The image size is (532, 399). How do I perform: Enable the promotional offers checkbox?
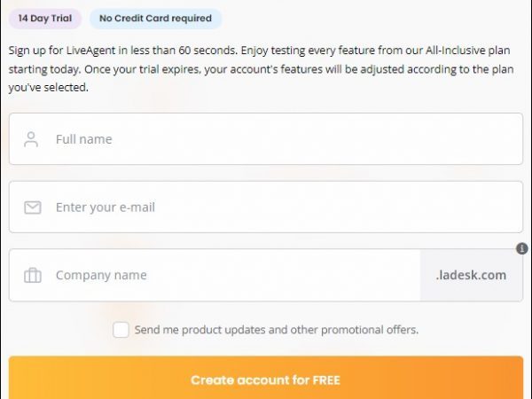click(x=121, y=330)
